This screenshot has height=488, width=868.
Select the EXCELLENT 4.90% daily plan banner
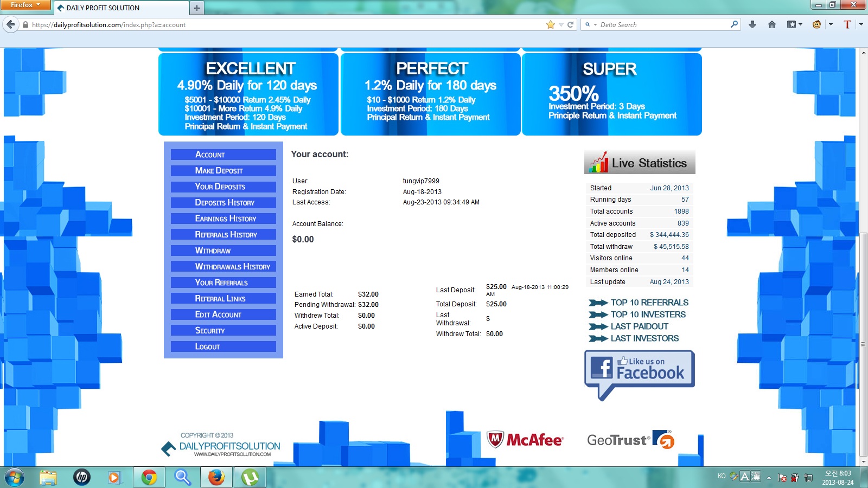(248, 94)
